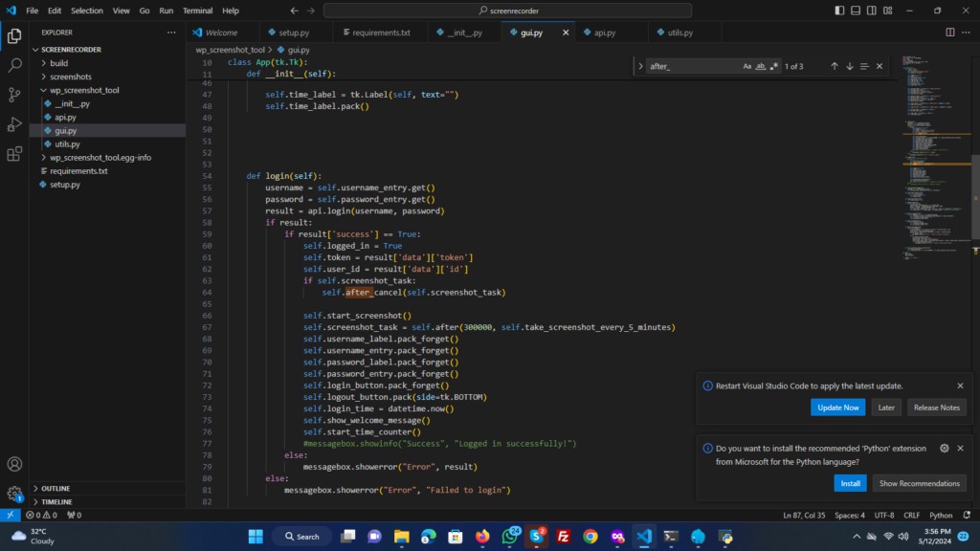Switch to the api.py tab
The image size is (980, 551).
tap(604, 33)
